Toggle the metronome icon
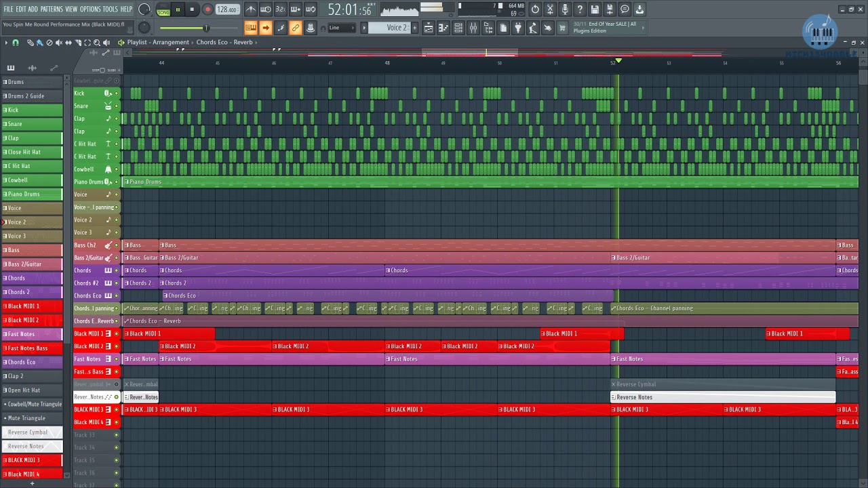This screenshot has height=488, width=868. tap(251, 9)
